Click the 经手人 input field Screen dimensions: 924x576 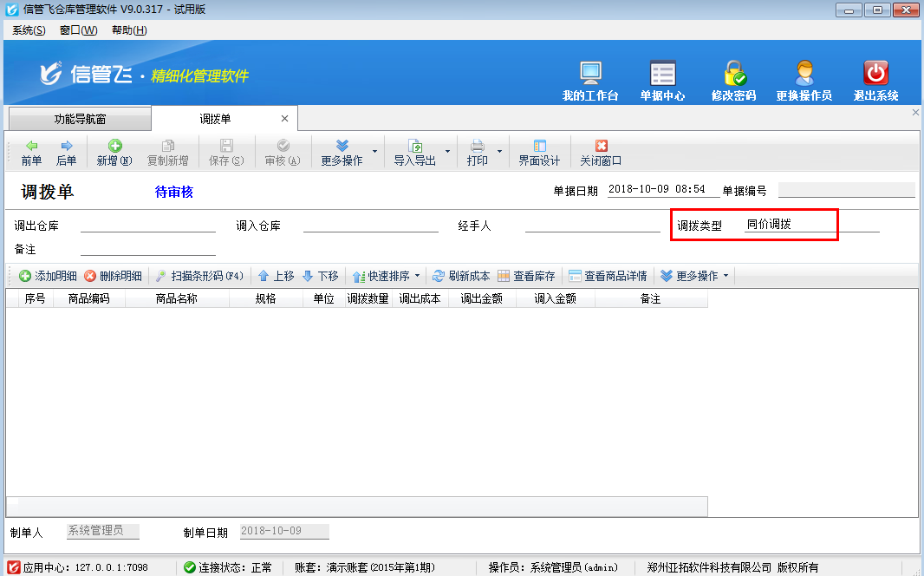(594, 225)
